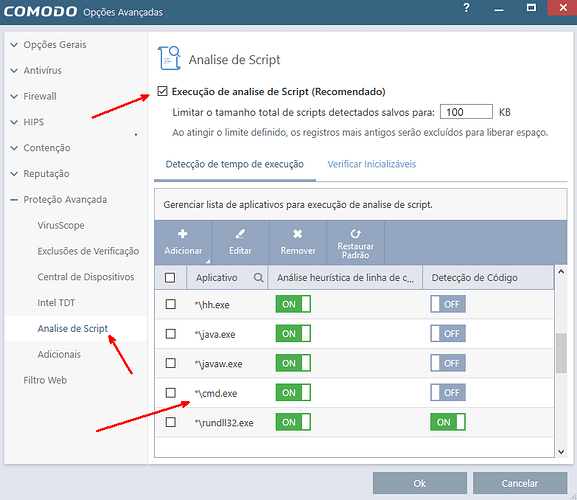The width and height of the screenshot is (577, 500).
Task: Select the *\java.exe application name
Action: coord(215,334)
